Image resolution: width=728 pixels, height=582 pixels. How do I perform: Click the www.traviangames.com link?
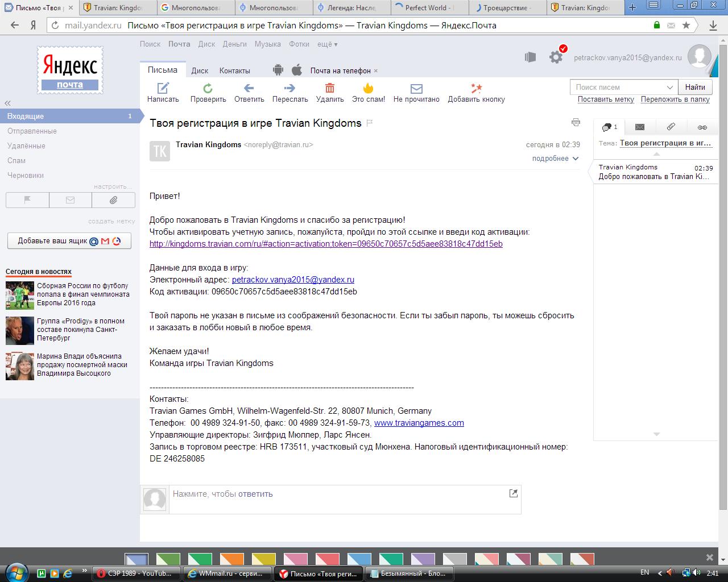pos(419,423)
